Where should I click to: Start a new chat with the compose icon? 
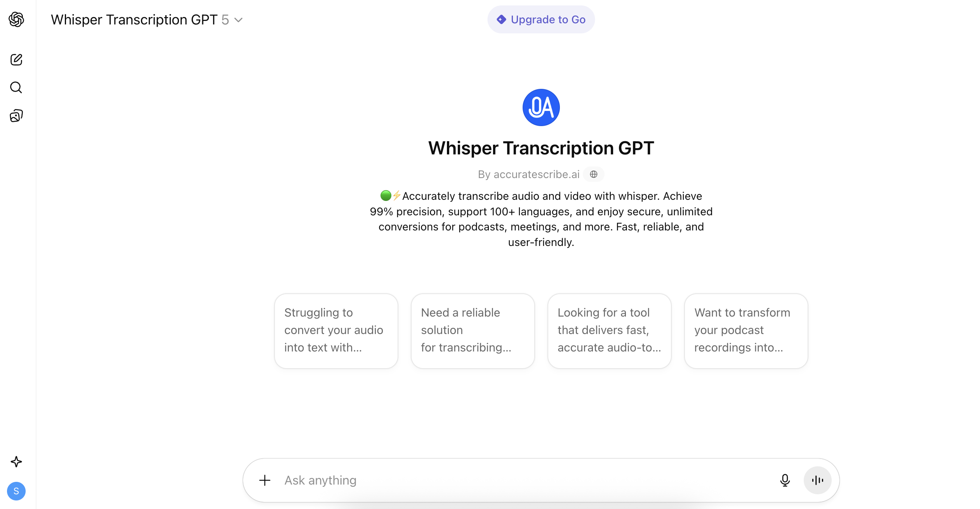[16, 60]
